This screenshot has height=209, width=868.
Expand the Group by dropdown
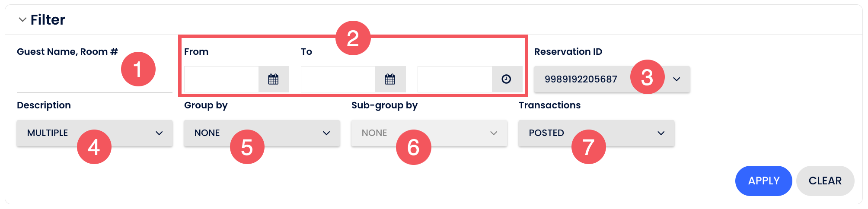(326, 133)
